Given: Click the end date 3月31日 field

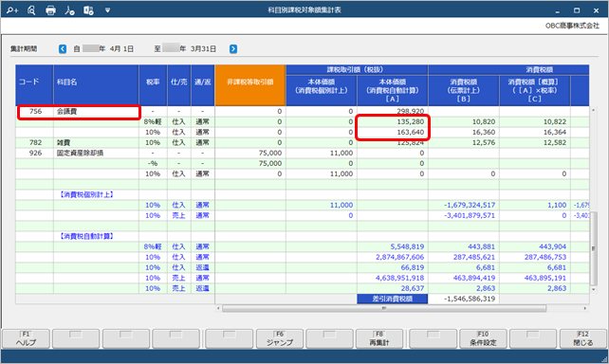Looking at the screenshot, I should 203,49.
